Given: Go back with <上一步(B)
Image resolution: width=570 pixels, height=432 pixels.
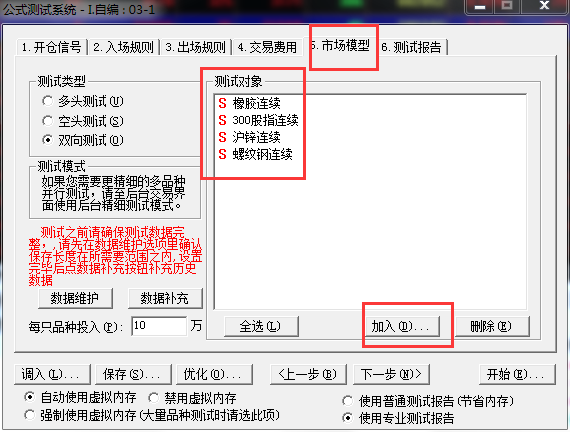Looking at the screenshot, I should [308, 374].
